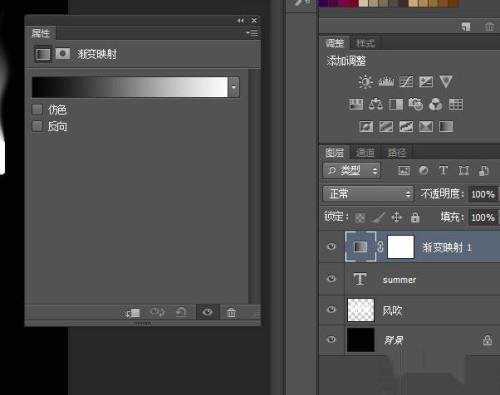Enable the 仿色 dither checkbox
Screen dimensions: 500x395
(x=37, y=109)
